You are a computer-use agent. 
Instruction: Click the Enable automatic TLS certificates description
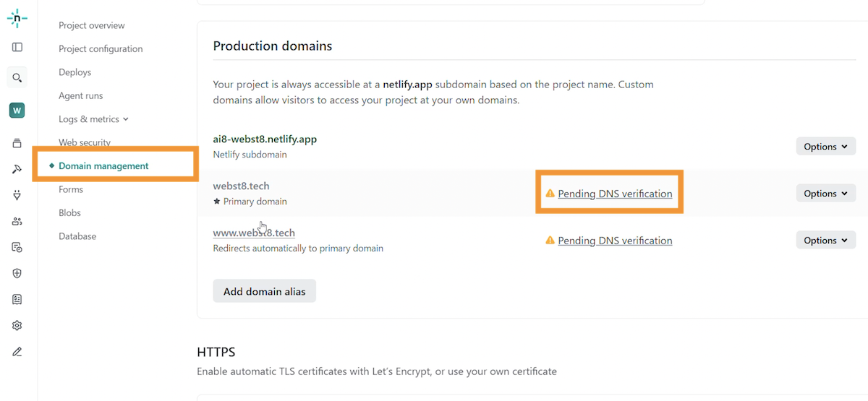pyautogui.click(x=377, y=371)
